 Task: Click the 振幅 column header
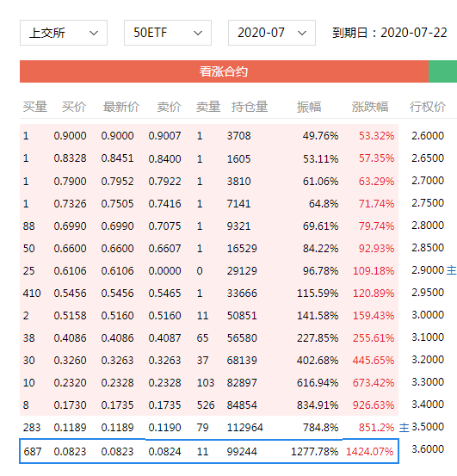(x=309, y=107)
